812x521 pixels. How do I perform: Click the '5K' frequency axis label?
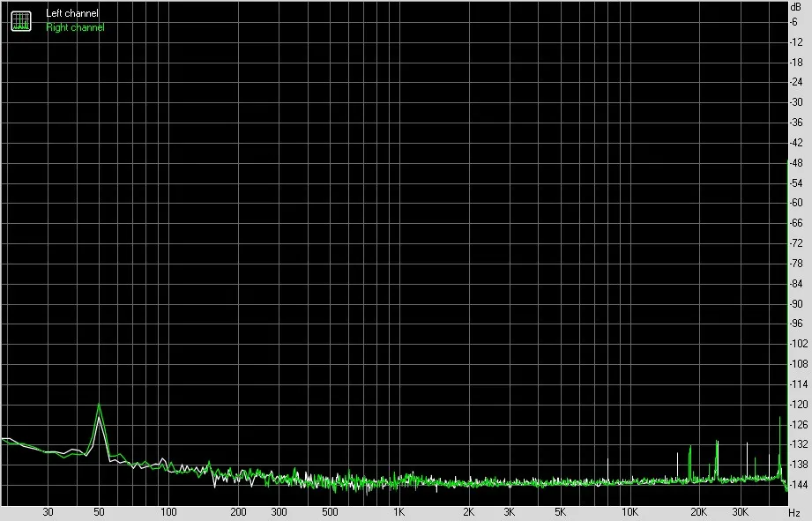point(561,512)
